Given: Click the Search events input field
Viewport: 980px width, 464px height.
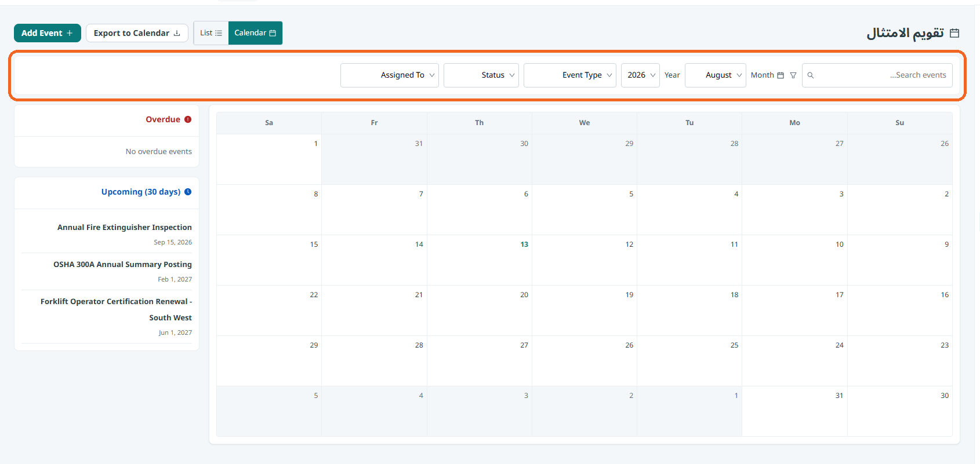Looking at the screenshot, I should point(877,75).
